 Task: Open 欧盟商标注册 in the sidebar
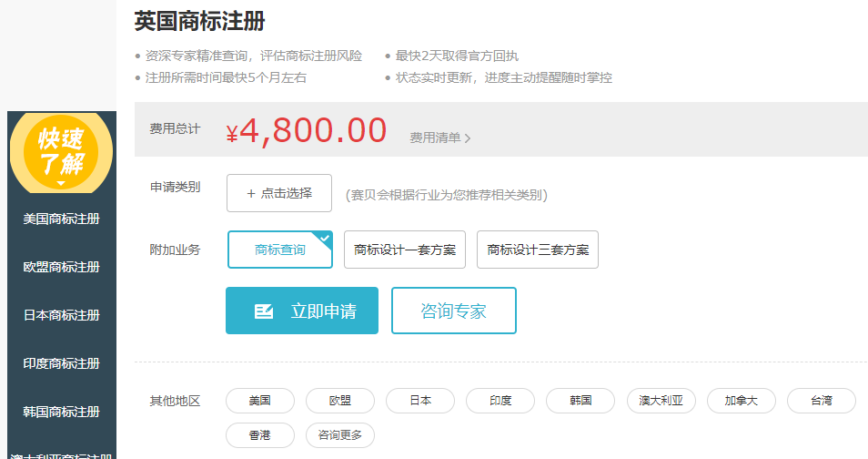(62, 267)
